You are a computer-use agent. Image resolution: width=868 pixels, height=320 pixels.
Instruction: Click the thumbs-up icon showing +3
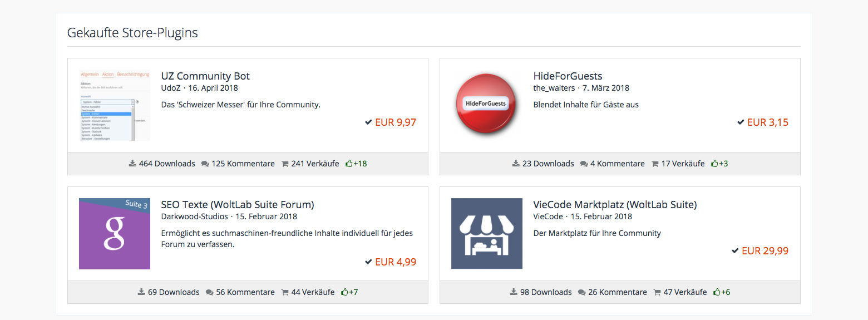(x=714, y=164)
